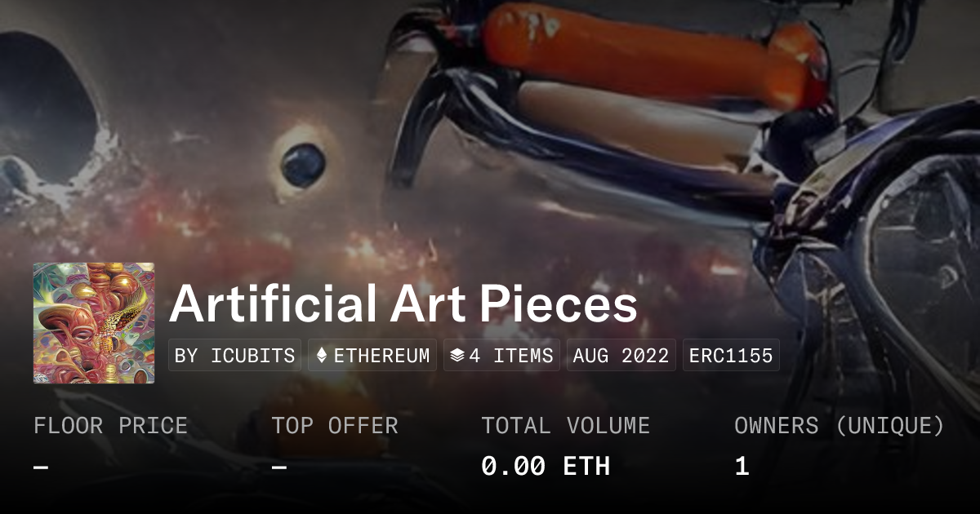The image size is (980, 514).
Task: Open the Artificial Art Pieces collection avatar
Action: tap(94, 323)
